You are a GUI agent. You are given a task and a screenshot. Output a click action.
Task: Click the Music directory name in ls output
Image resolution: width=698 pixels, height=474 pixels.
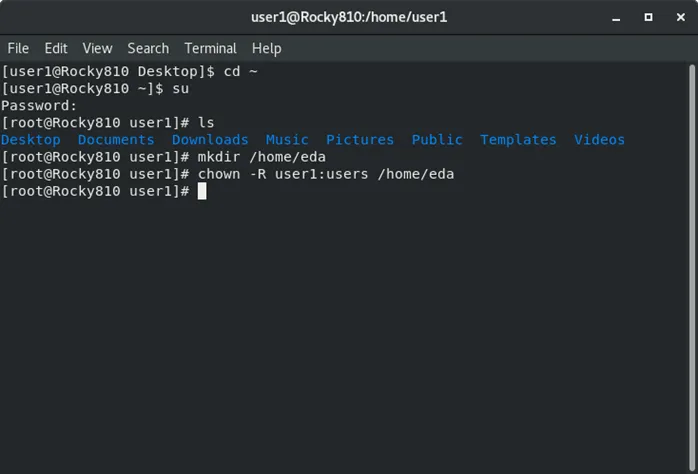(287, 140)
